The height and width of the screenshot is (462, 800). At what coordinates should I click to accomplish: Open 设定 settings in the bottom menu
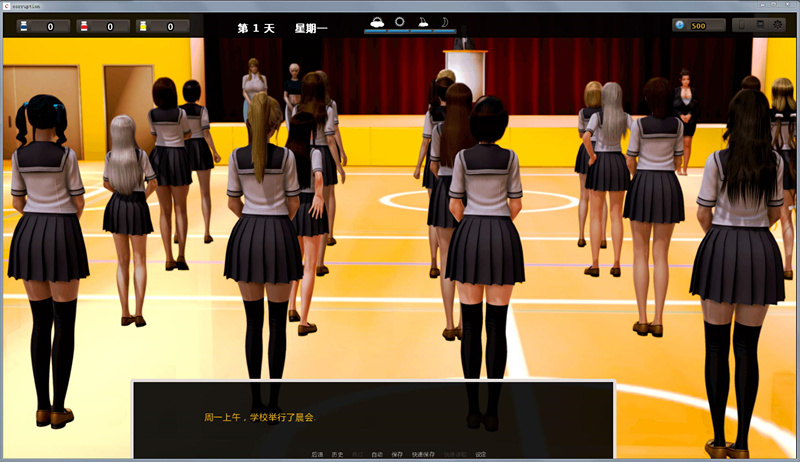(x=481, y=454)
